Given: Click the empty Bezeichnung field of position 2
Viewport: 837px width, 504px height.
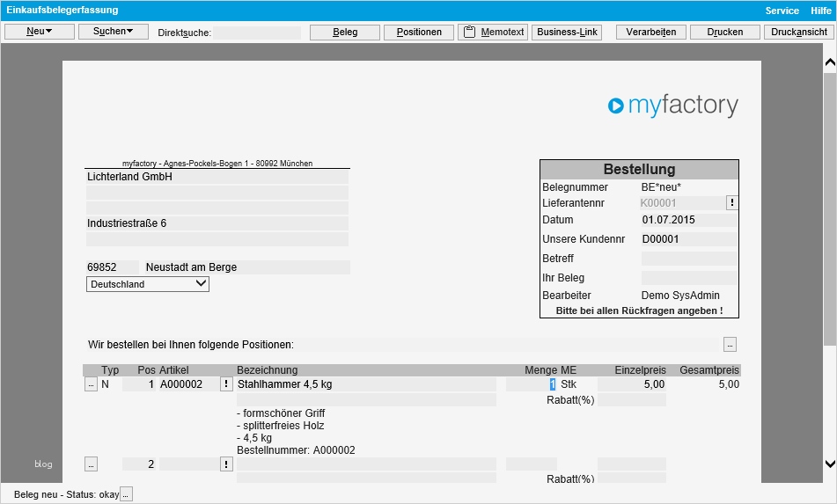Looking at the screenshot, I should coord(366,464).
